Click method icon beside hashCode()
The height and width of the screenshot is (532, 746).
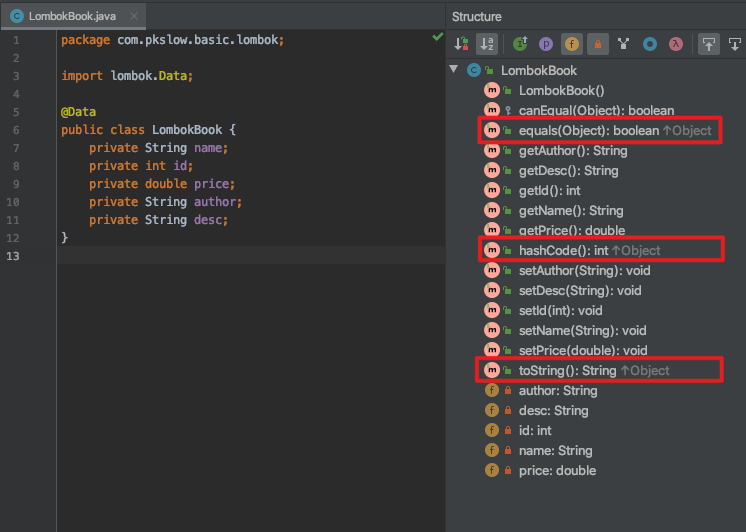pos(491,250)
